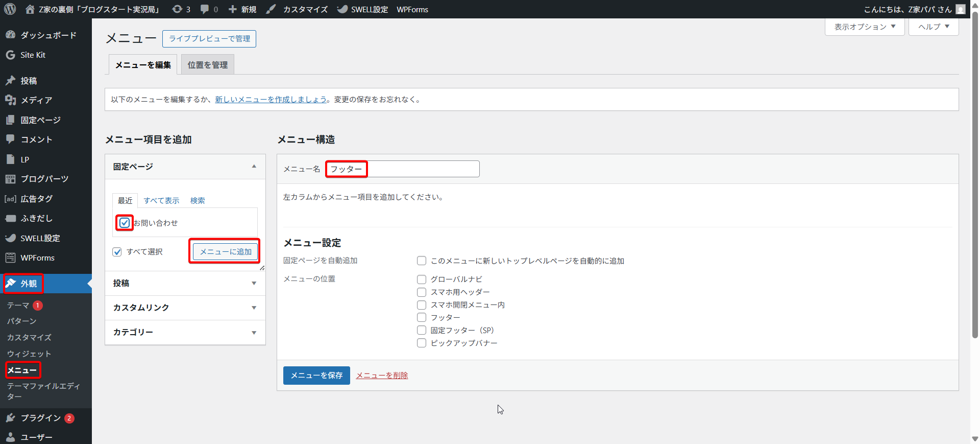This screenshot has height=444, width=980.
Task: Click the 投稿 pin icon in sidebar
Action: click(x=10, y=81)
